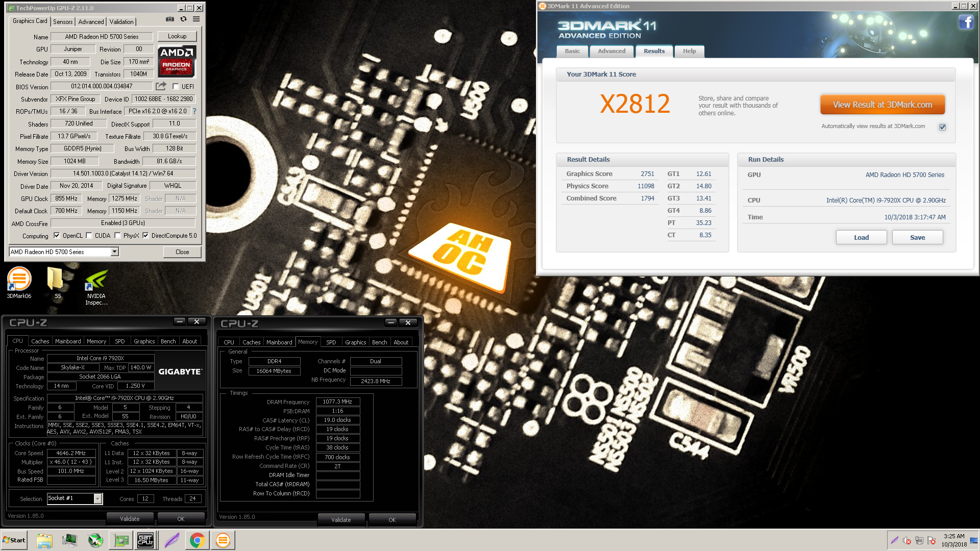Image resolution: width=980 pixels, height=551 pixels.
Task: Click the purple feather taskbar icon
Action: 172,540
